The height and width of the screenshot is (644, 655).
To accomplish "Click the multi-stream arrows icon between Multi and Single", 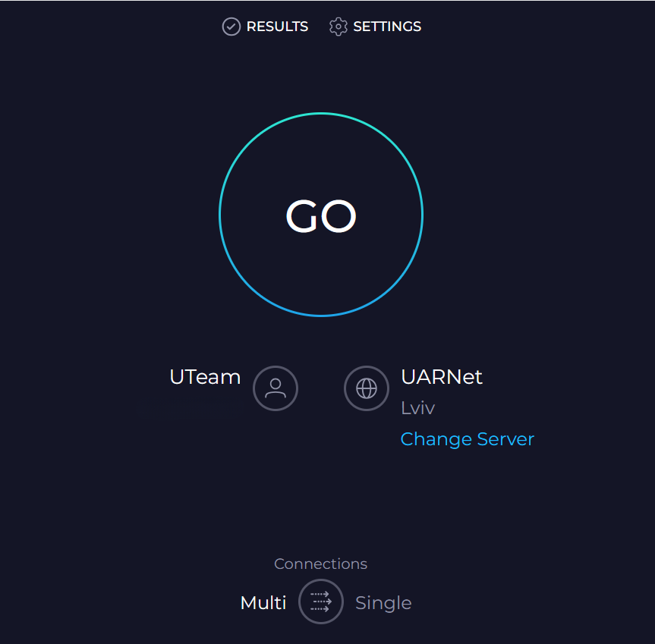I will [320, 602].
